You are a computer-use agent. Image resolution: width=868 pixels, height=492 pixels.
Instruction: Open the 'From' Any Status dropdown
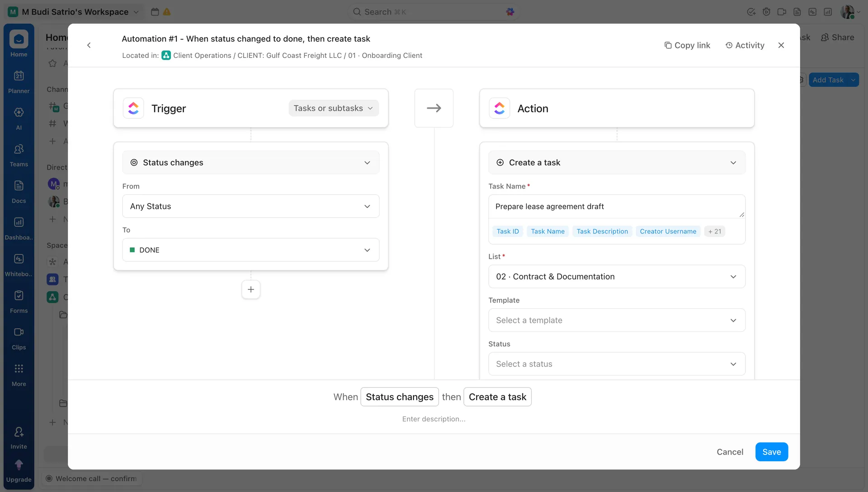pos(250,206)
